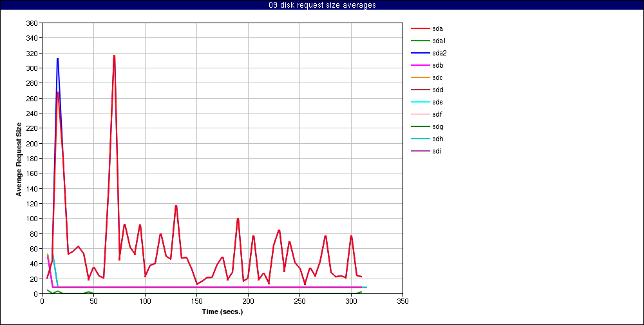Viewport: 644px width, 325px height.
Task: Select the sdd legend label
Action: 437,90
